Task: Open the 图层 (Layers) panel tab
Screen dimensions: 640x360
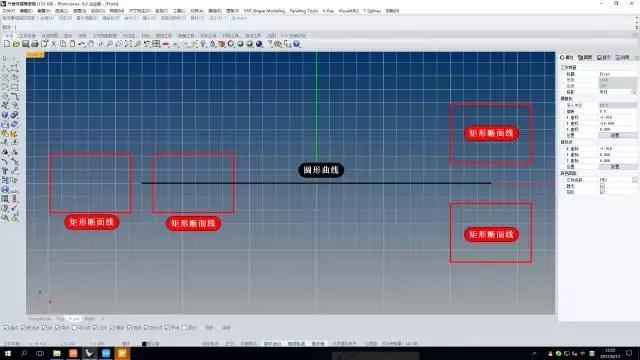Action: pos(585,57)
